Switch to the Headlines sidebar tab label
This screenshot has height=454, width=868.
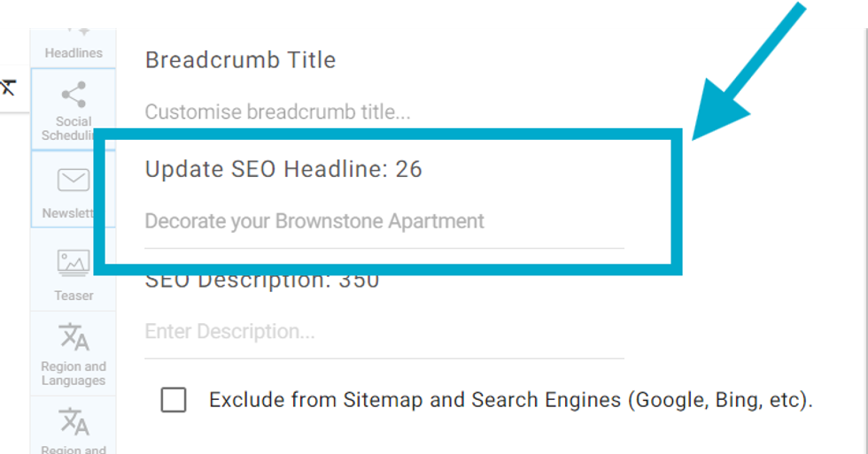pyautogui.click(x=74, y=53)
